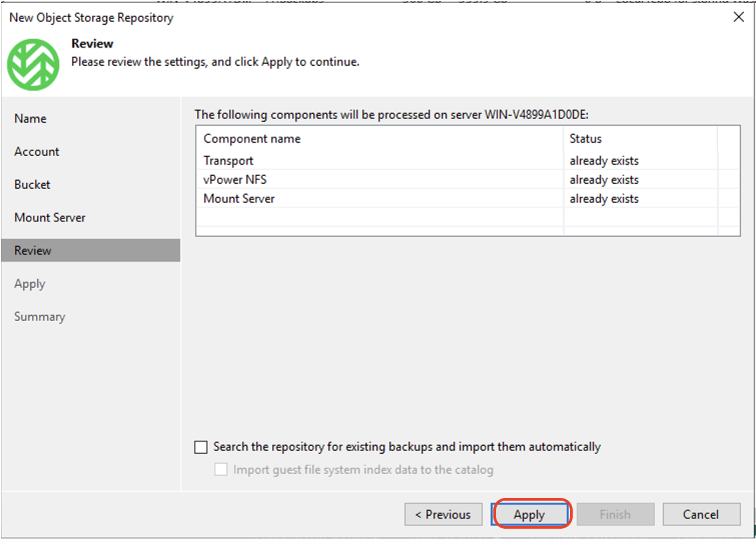Image resolution: width=756 pixels, height=540 pixels.
Task: Close the New Object Storage Repository dialog
Action: pyautogui.click(x=739, y=17)
